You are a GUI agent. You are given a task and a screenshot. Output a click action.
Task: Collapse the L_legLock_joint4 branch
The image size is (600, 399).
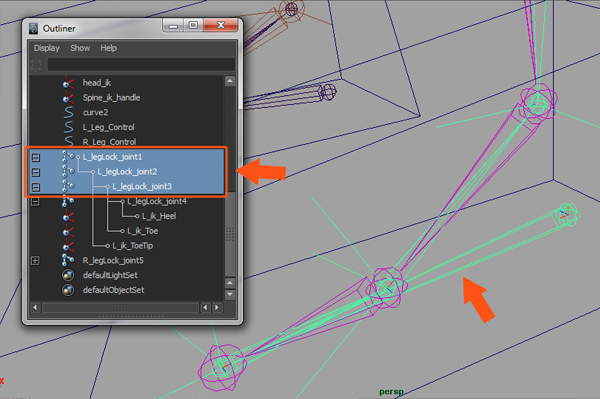tap(35, 202)
